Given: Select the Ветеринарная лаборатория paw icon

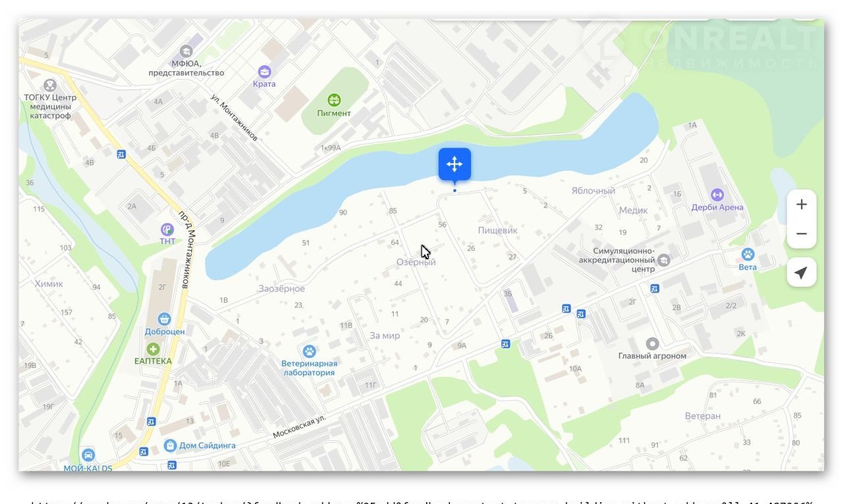Looking at the screenshot, I should click(x=309, y=351).
